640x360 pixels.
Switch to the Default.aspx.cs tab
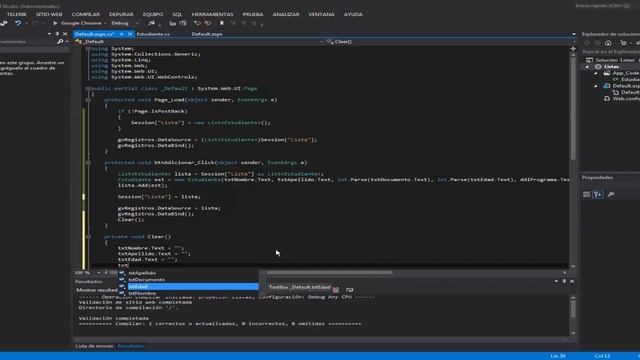coord(95,34)
